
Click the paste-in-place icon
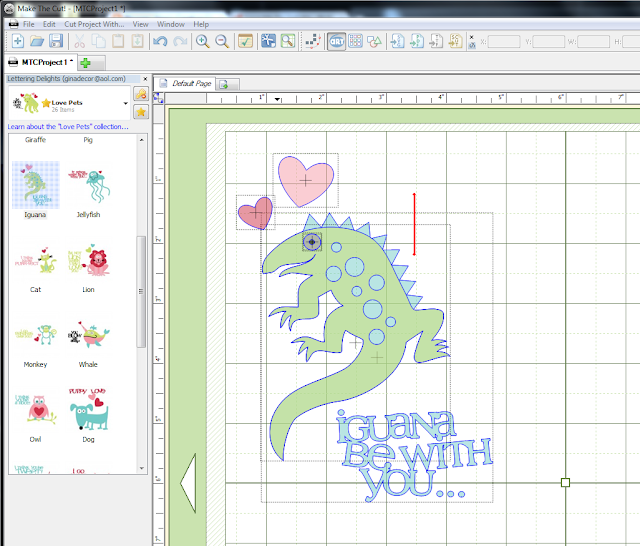pyautogui.click(x=137, y=41)
